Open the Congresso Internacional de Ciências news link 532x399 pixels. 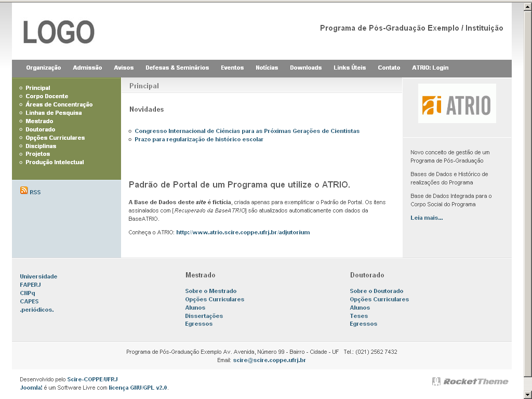[247, 131]
